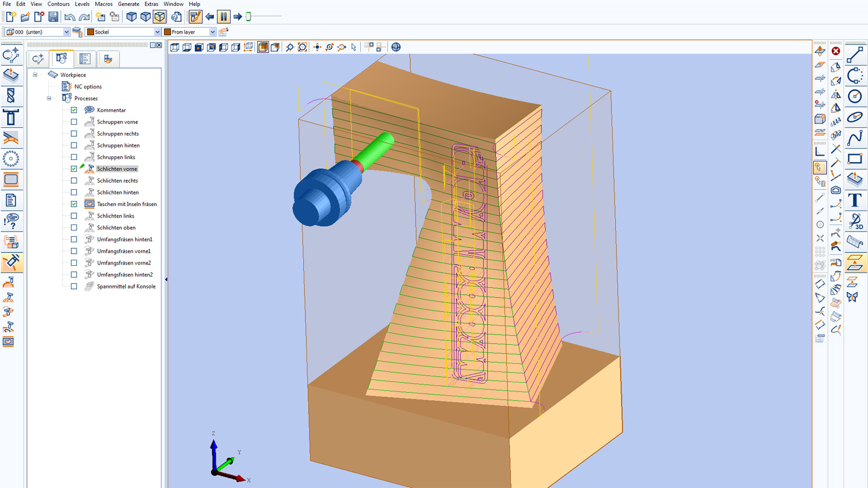Image resolution: width=868 pixels, height=488 pixels.
Task: Click the red cancel X icon
Action: pyautogui.click(x=836, y=51)
